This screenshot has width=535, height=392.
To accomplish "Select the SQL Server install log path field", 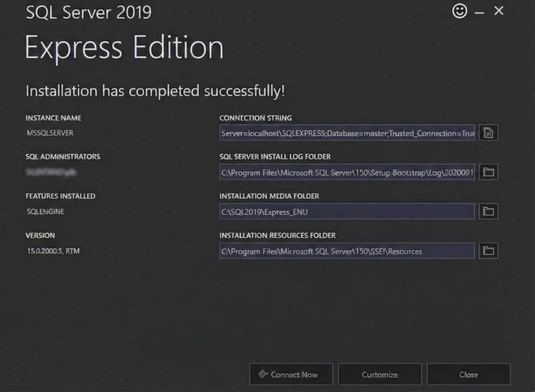I will (347, 172).
